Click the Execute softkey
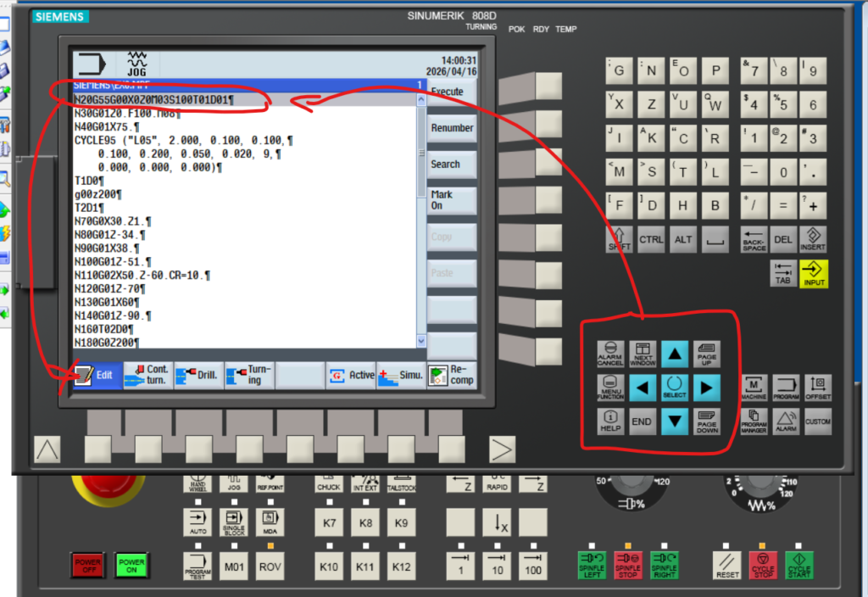Screen dimensions: 868x597 [448, 92]
